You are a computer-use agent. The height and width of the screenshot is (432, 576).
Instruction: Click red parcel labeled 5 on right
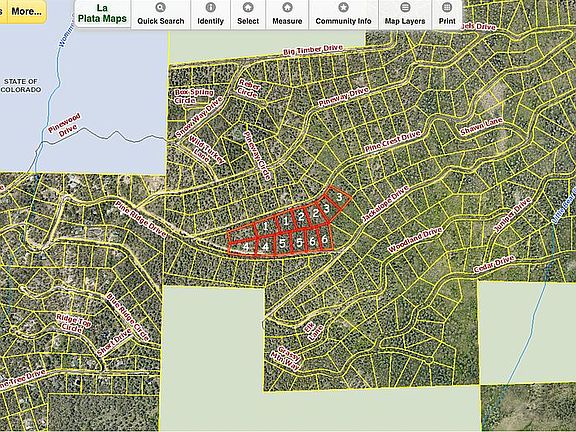click(299, 242)
